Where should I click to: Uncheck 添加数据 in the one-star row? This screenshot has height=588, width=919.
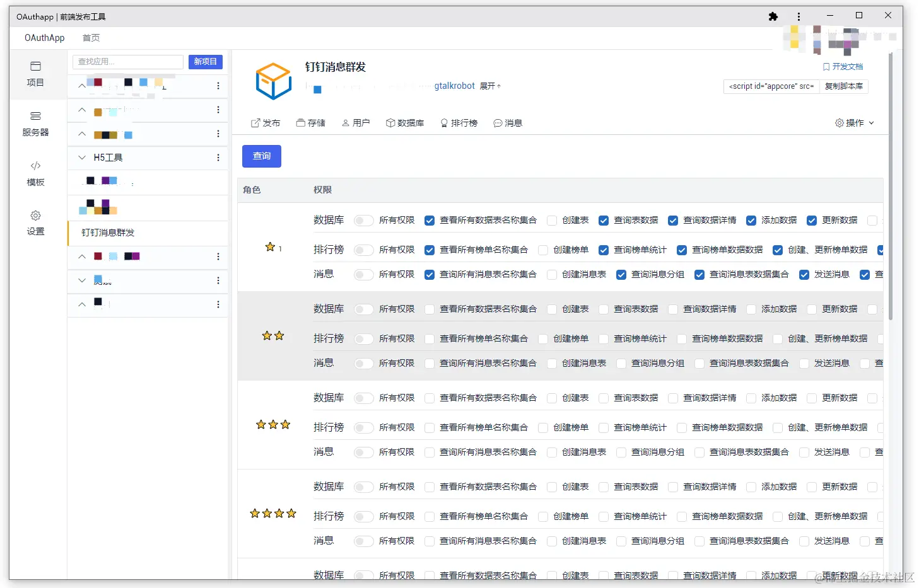tap(751, 221)
